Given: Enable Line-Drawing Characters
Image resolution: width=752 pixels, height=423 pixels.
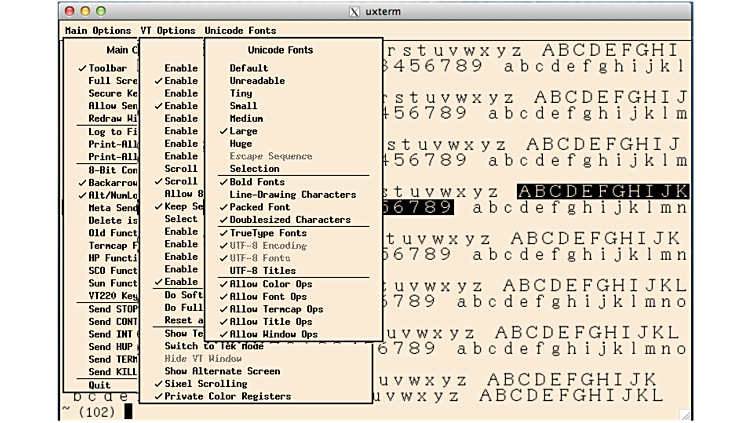Looking at the screenshot, I should pyautogui.click(x=292, y=195).
